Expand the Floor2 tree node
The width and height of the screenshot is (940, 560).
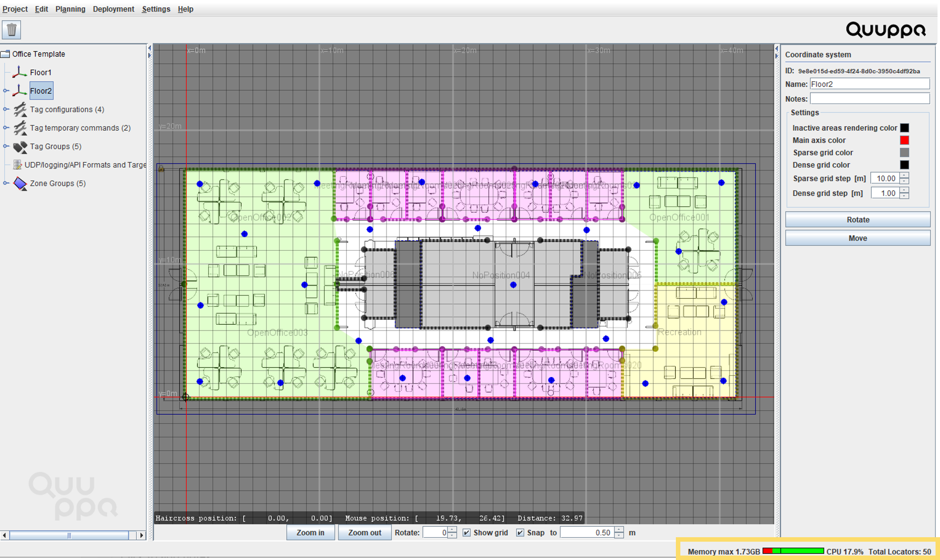pyautogui.click(x=6, y=91)
